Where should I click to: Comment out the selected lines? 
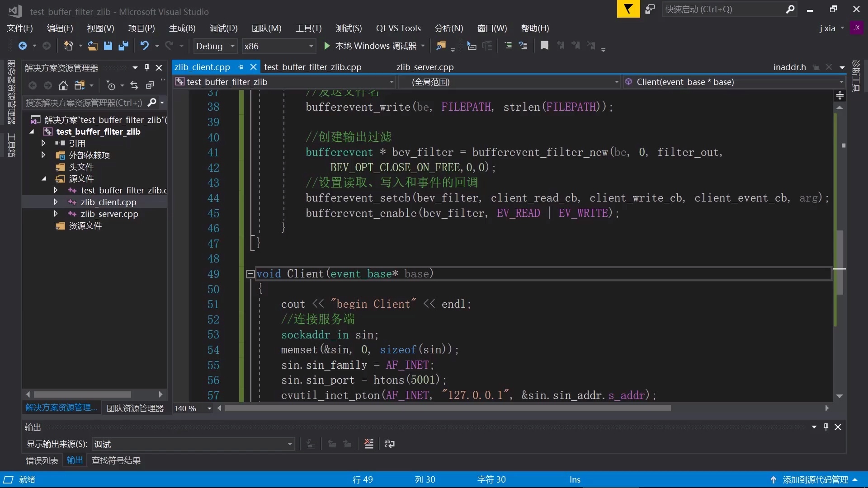click(508, 46)
